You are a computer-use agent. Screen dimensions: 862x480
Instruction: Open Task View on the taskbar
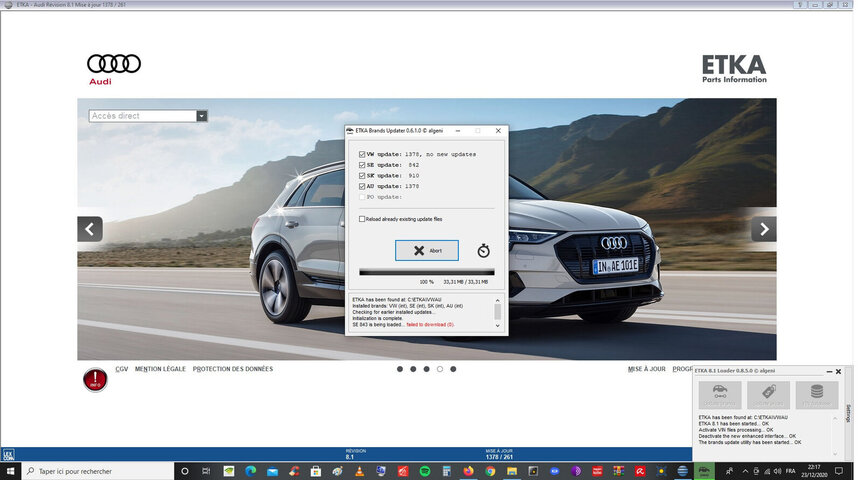206,471
